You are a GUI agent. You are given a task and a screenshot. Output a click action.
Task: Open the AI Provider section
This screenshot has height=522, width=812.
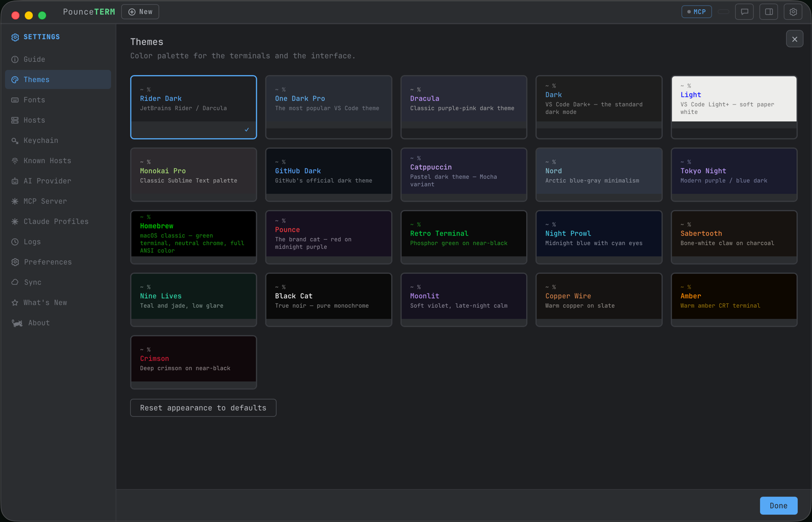click(58, 181)
